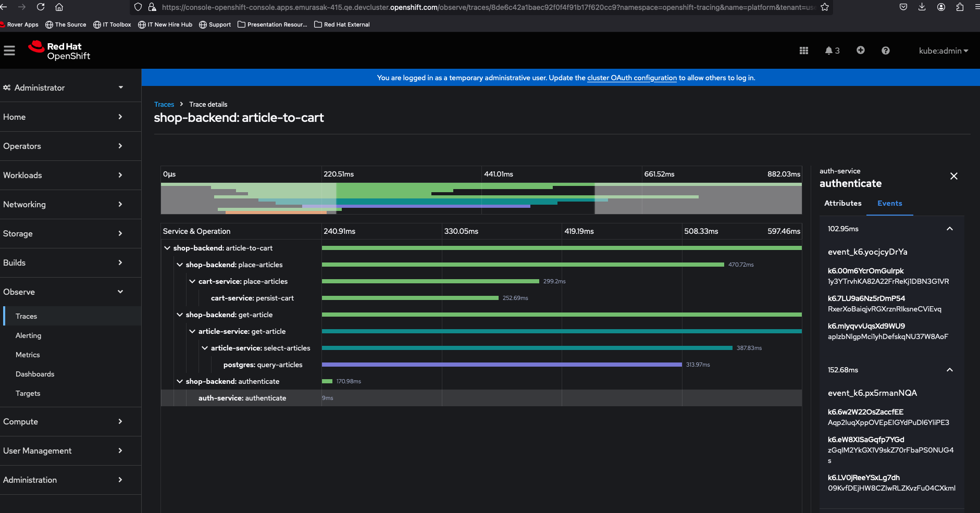
Task: Collapse cart-service: place-articles span
Action: pos(192,281)
